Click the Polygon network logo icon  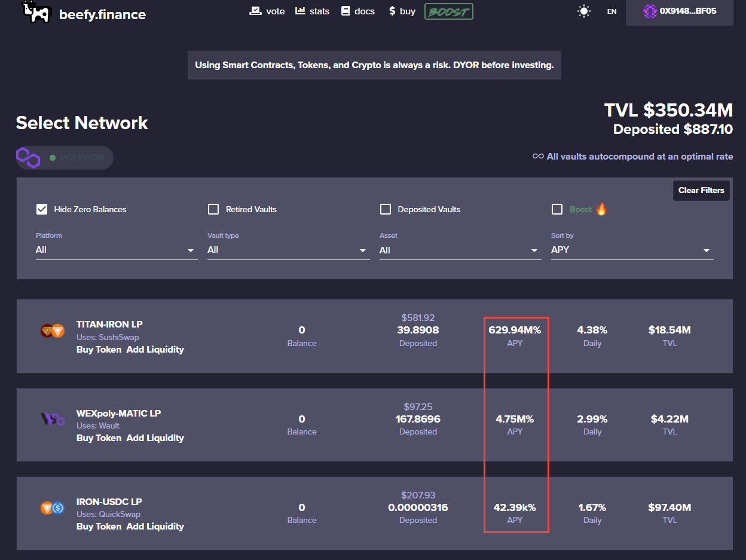click(28, 158)
